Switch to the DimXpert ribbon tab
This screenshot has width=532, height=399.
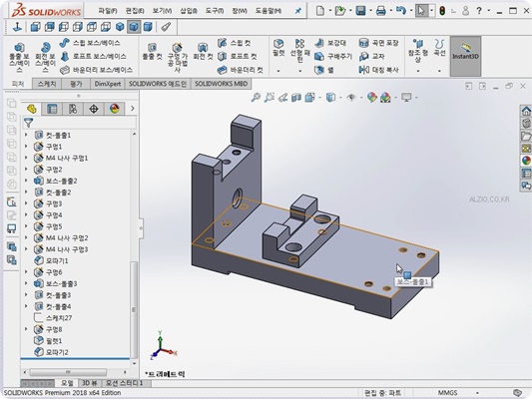click(108, 84)
